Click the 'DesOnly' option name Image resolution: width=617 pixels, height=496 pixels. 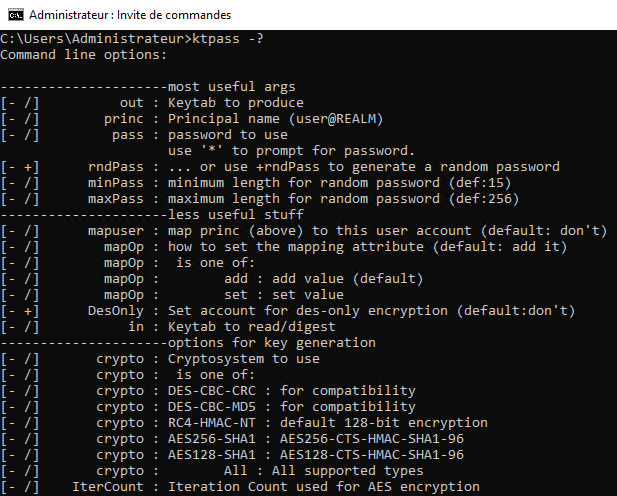point(116,311)
